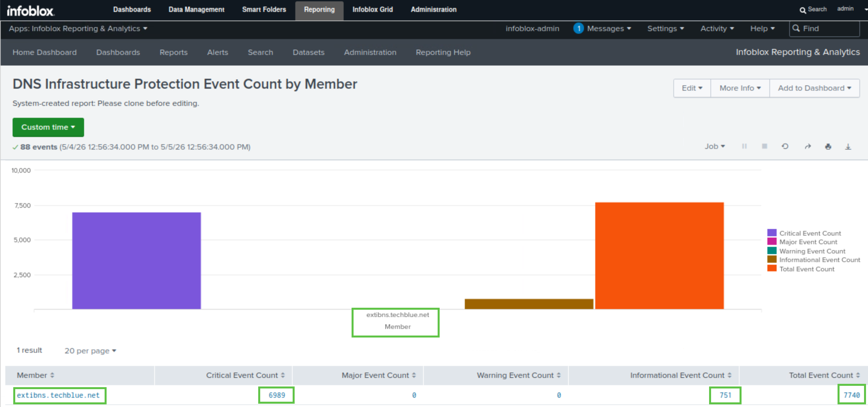Open the Datasets section
Screen dimensions: 868x407
308,52
